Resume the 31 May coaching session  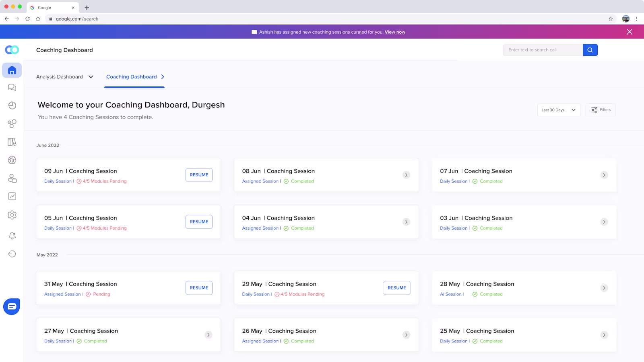point(199,288)
